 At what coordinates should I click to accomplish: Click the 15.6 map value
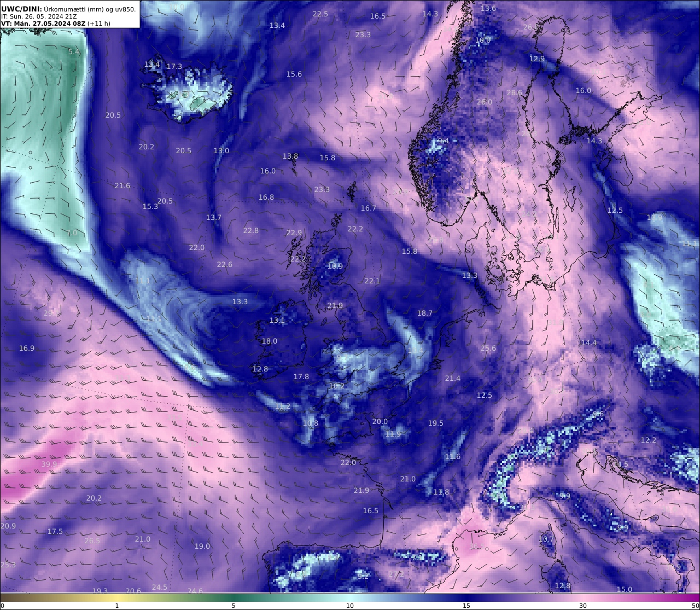[294, 74]
